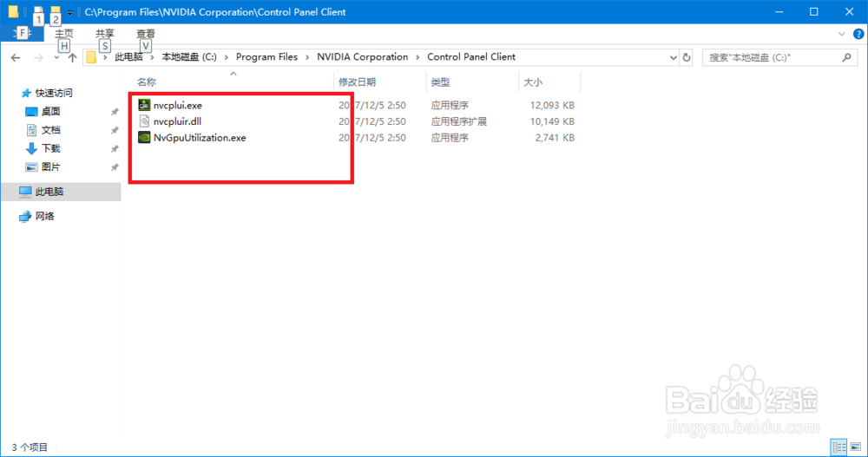The height and width of the screenshot is (457, 868).
Task: Open Customize Quick Access Toolbar dropdown
Action: click(69, 12)
